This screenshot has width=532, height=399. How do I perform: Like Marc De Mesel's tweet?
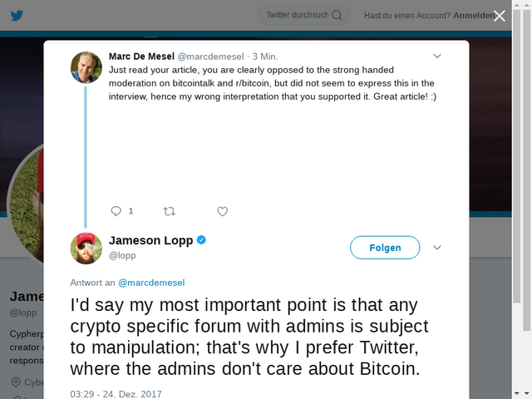click(x=222, y=211)
